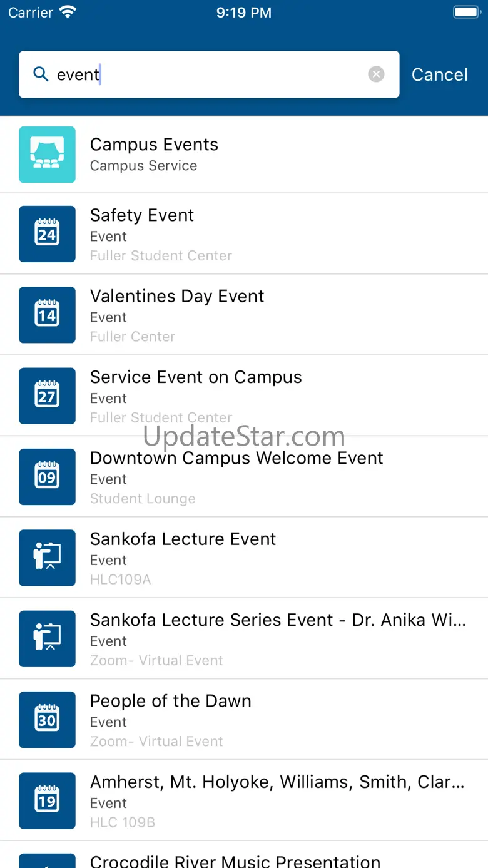The image size is (488, 868).
Task: Open the Downtown Campus Welcome Event result
Action: tap(244, 477)
